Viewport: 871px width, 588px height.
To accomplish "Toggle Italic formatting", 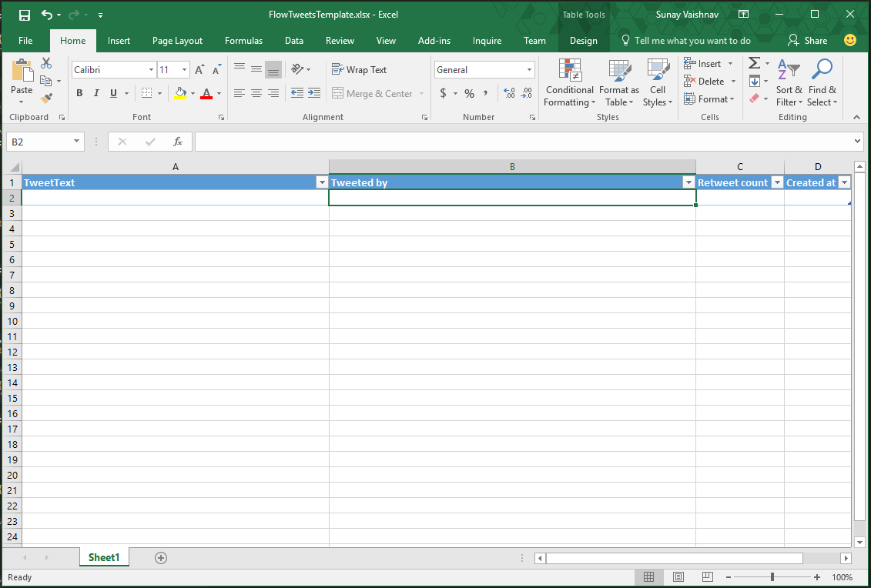I will 96,93.
